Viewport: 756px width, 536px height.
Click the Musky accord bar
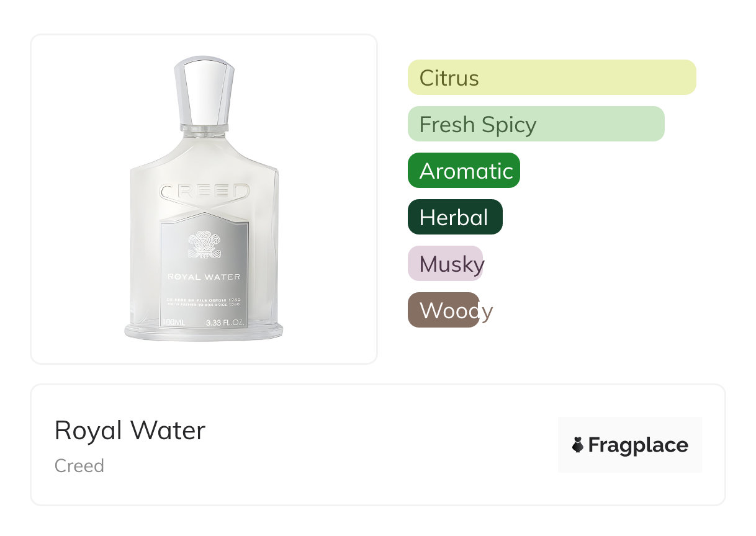(445, 264)
